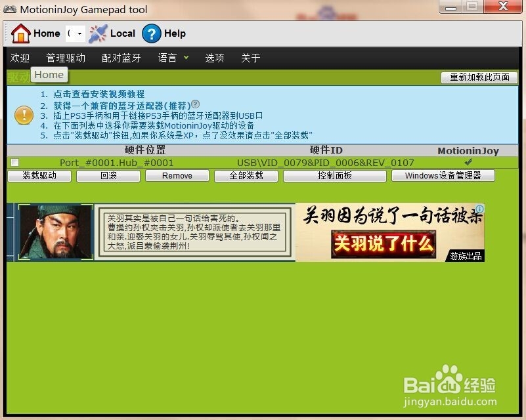Image resolution: width=526 pixels, height=420 pixels.
Task: Select the Port_#0001.Hub_#0001 hardware location text
Action: pyautogui.click(x=116, y=163)
